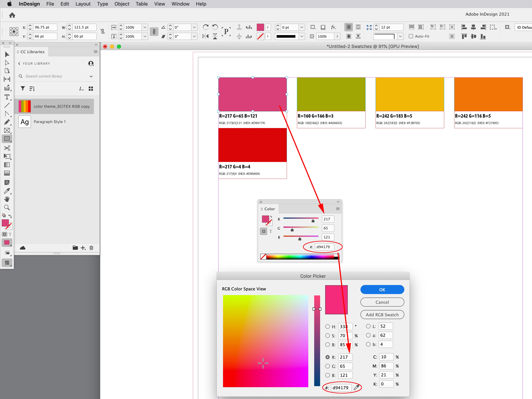Click the eyedropper beside hex field
The height and width of the screenshot is (399, 532).
(x=356, y=387)
